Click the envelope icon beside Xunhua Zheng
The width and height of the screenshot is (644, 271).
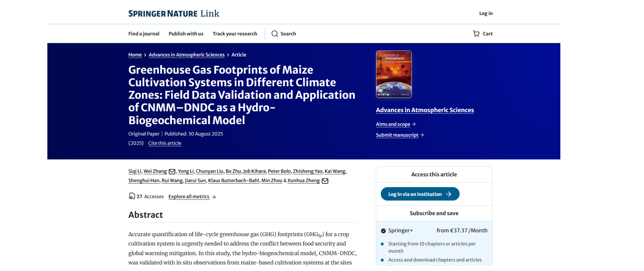click(x=325, y=181)
